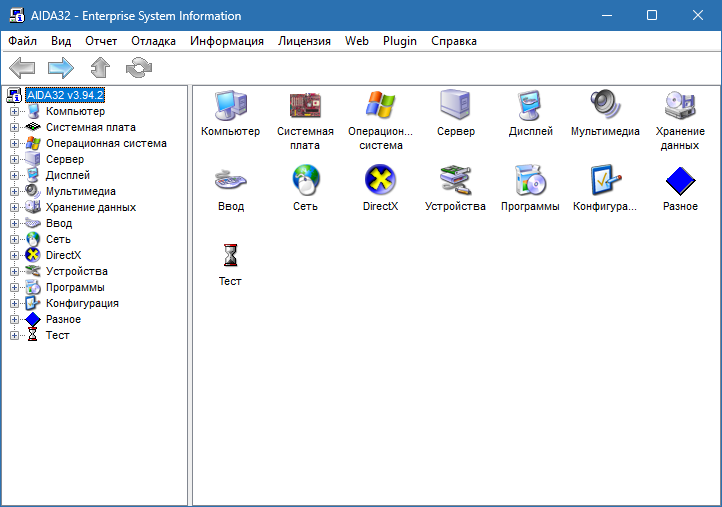Screen dimensions: 722x507
Task: Open the Программы software icon in right pane
Action: tap(530, 180)
